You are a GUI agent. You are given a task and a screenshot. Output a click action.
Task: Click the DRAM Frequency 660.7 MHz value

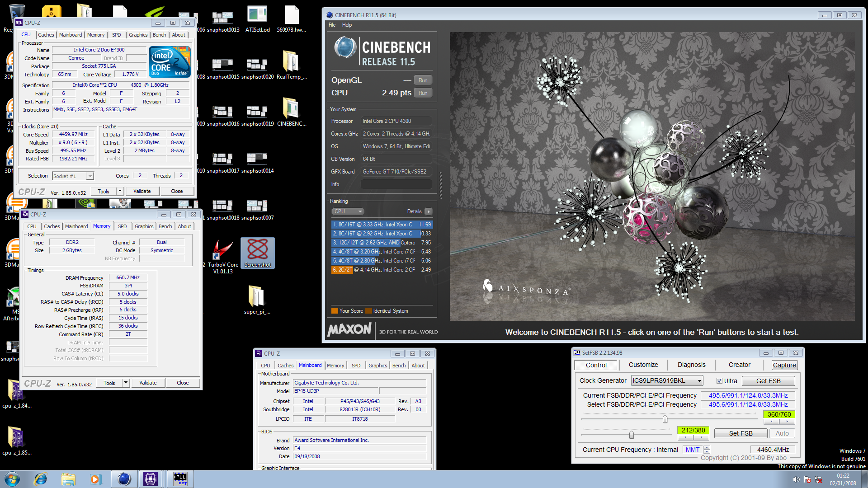pyautogui.click(x=128, y=278)
